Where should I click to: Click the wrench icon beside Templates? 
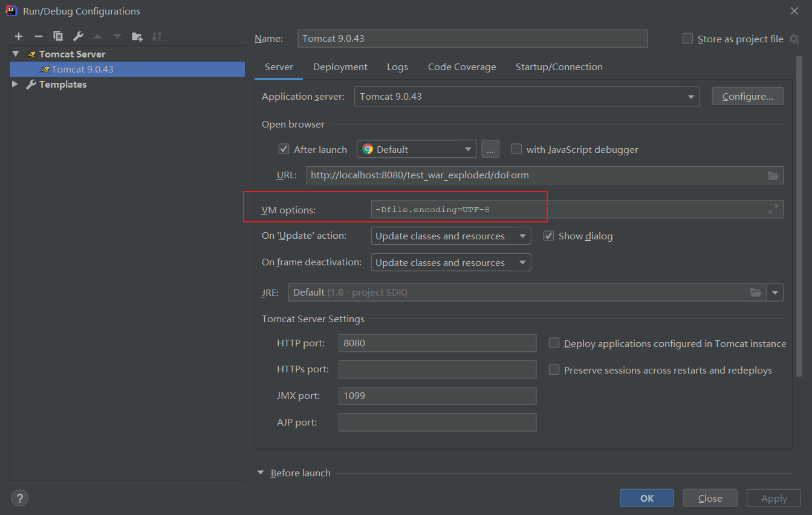click(31, 85)
